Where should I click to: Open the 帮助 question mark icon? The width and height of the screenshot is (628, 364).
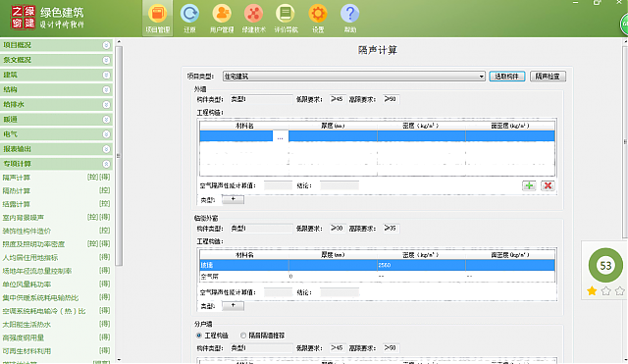point(349,19)
